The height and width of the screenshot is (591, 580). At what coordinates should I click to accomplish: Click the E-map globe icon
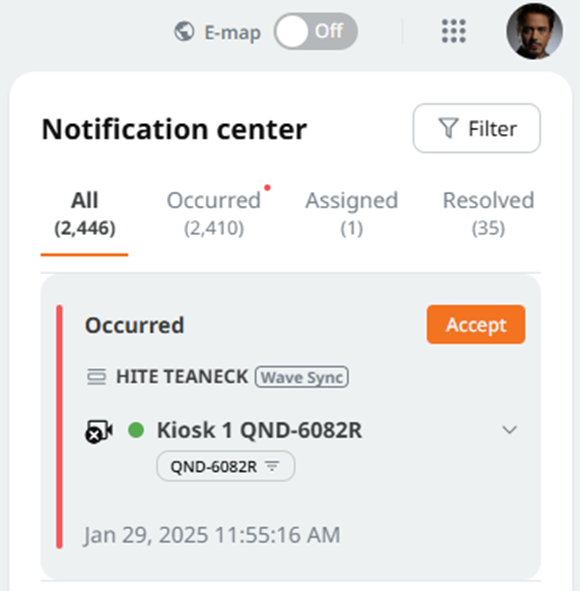coord(184,31)
